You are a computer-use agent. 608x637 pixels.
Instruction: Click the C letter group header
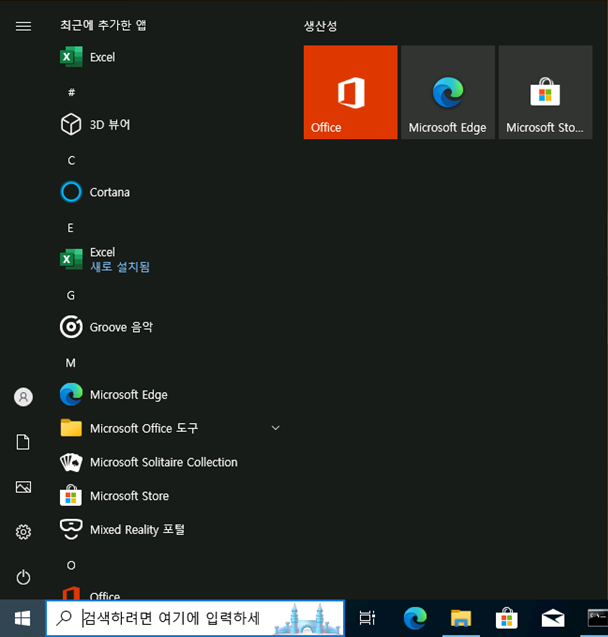coord(71,160)
